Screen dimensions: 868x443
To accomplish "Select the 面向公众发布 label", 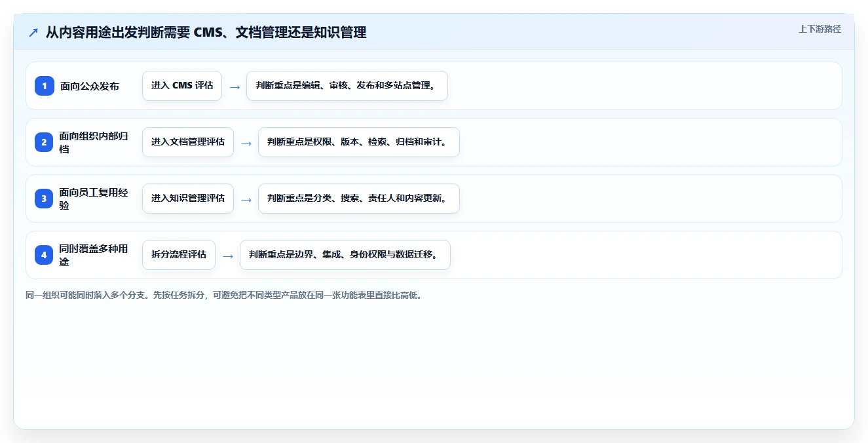I will click(90, 86).
